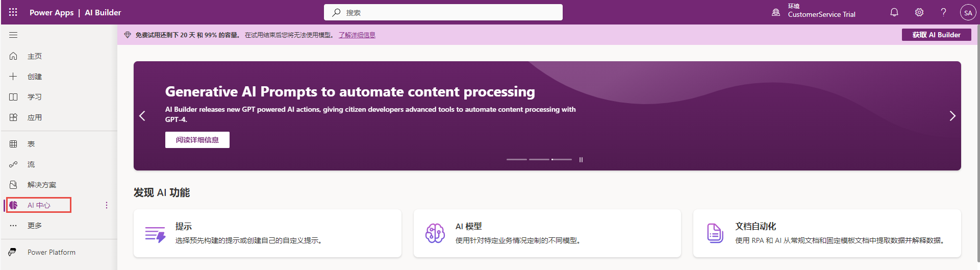The height and width of the screenshot is (270, 980).
Task: Open the SA account avatar
Action: tap(968, 13)
